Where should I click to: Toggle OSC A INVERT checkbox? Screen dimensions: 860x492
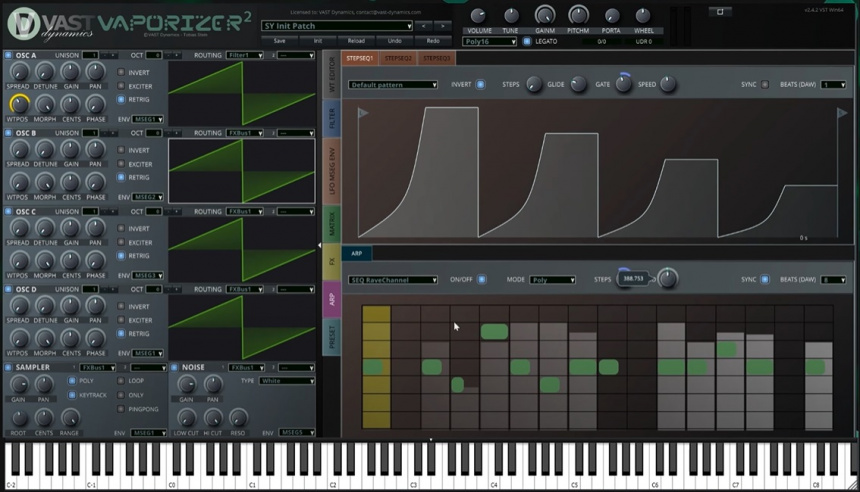[121, 72]
